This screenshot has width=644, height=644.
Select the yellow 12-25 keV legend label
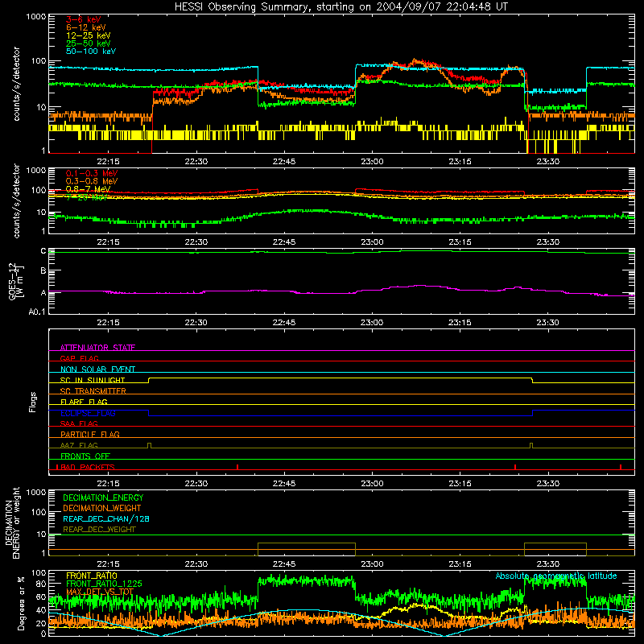(x=89, y=35)
